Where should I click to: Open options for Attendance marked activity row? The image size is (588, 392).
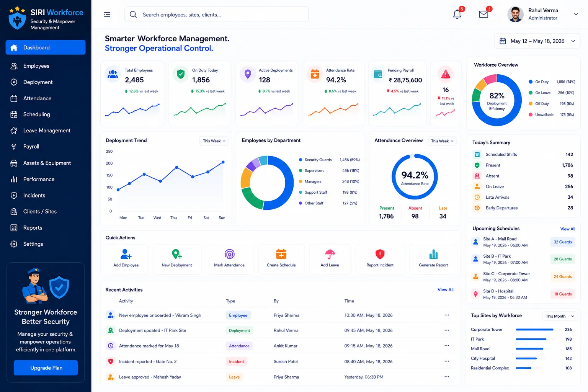[x=447, y=346]
